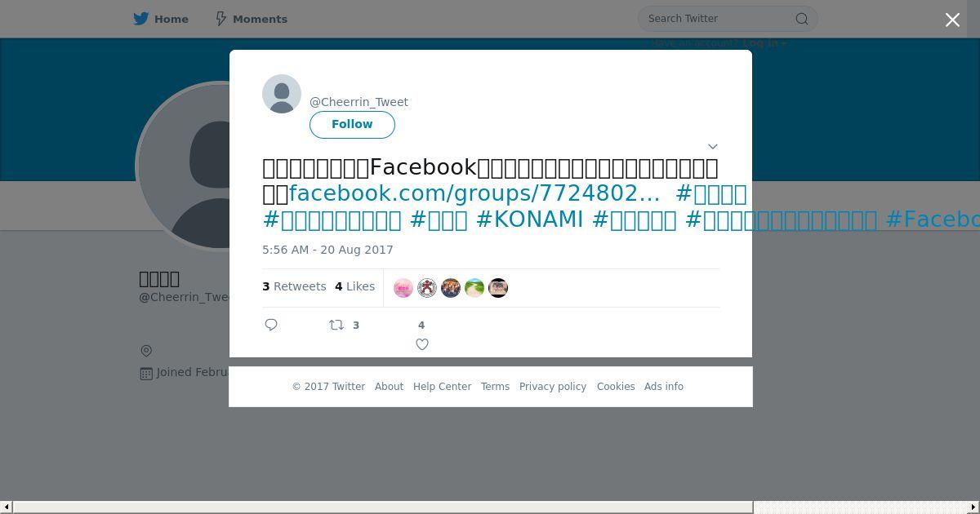View the pink avatar among the likers

pos(403,288)
